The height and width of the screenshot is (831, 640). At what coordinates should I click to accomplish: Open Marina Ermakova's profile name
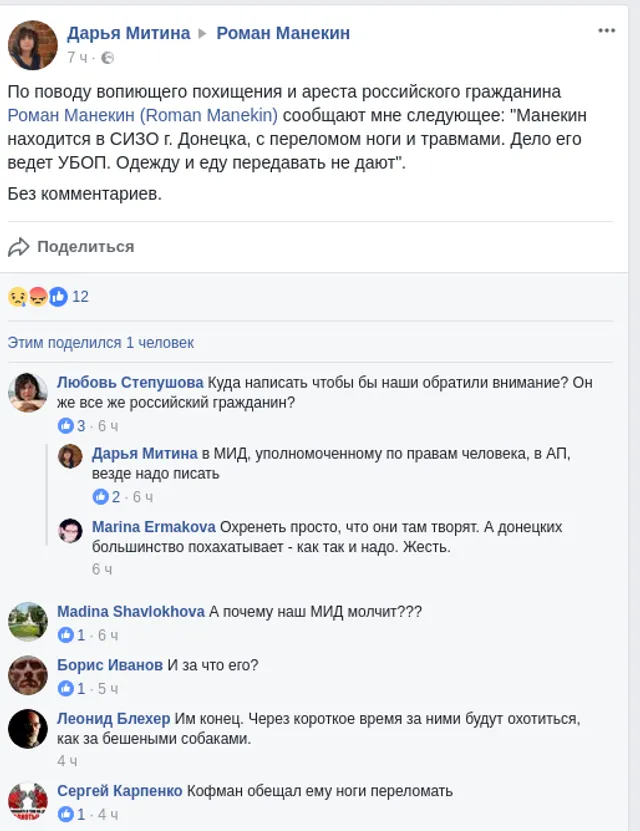(x=154, y=527)
